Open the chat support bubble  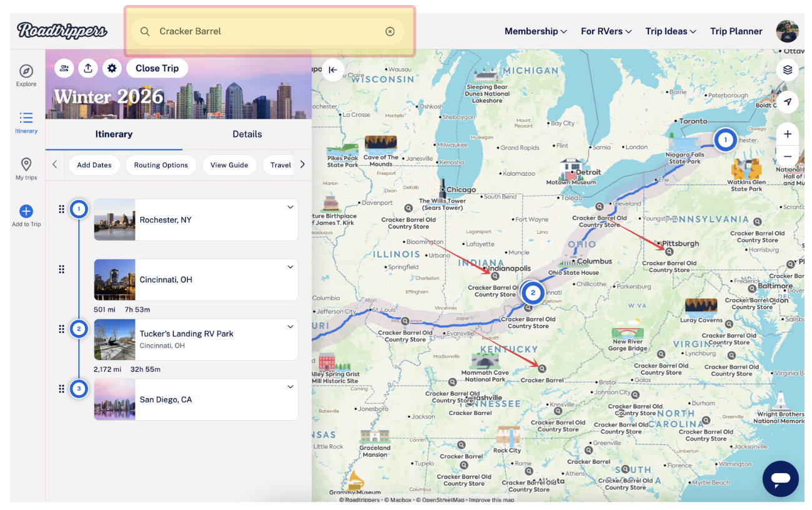[780, 479]
